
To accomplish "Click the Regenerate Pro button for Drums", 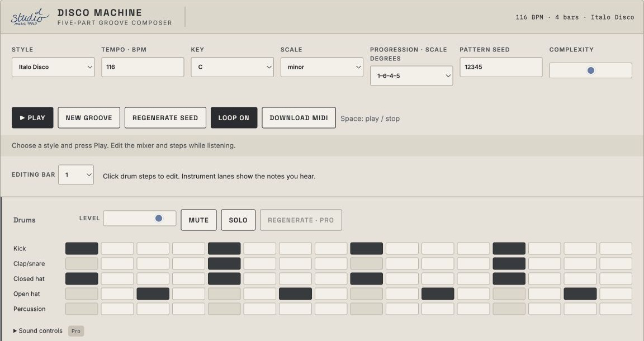I will [301, 220].
